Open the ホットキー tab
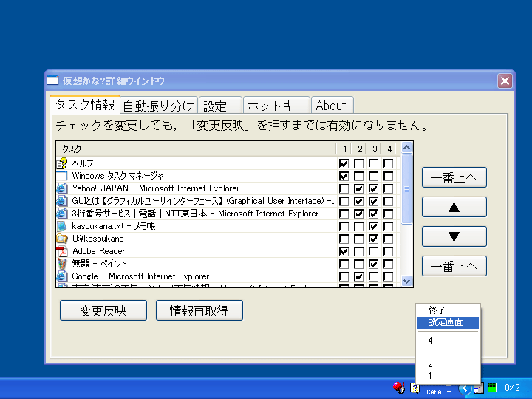The width and height of the screenshot is (532, 399). 276,106
